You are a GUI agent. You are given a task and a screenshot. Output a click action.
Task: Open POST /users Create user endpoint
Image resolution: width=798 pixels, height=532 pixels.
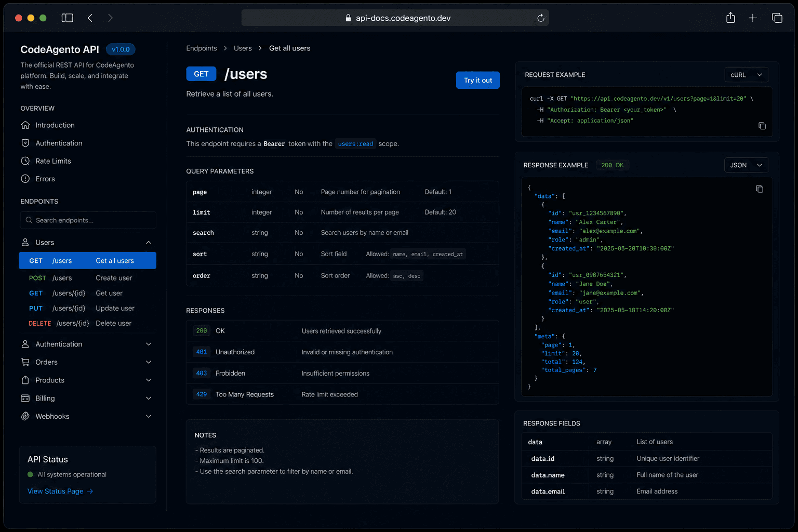[87, 278]
